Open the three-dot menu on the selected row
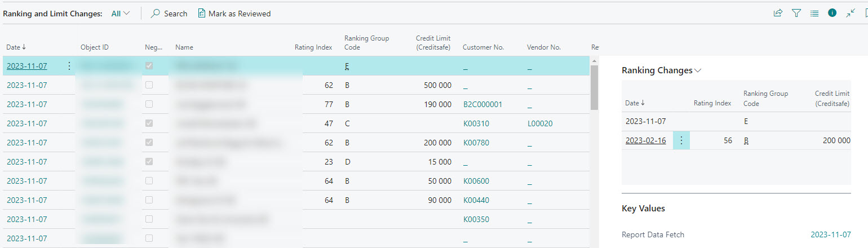The height and width of the screenshot is (248, 868). click(69, 66)
